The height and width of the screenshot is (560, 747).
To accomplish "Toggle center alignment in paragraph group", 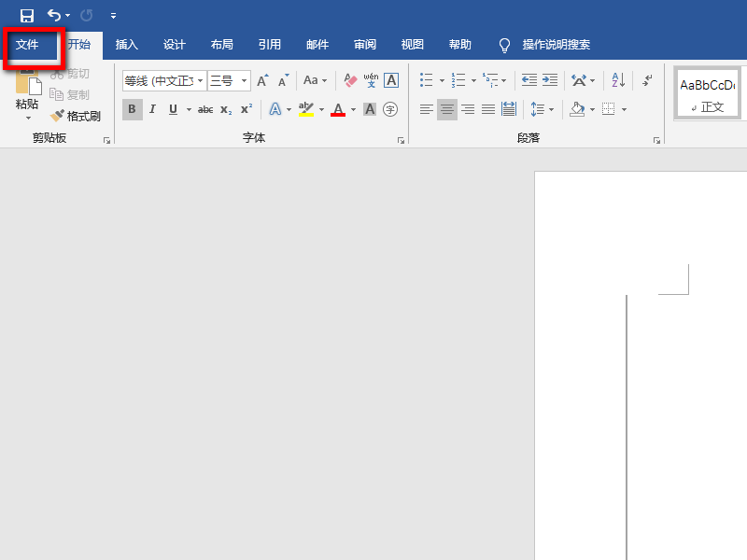I will click(447, 109).
